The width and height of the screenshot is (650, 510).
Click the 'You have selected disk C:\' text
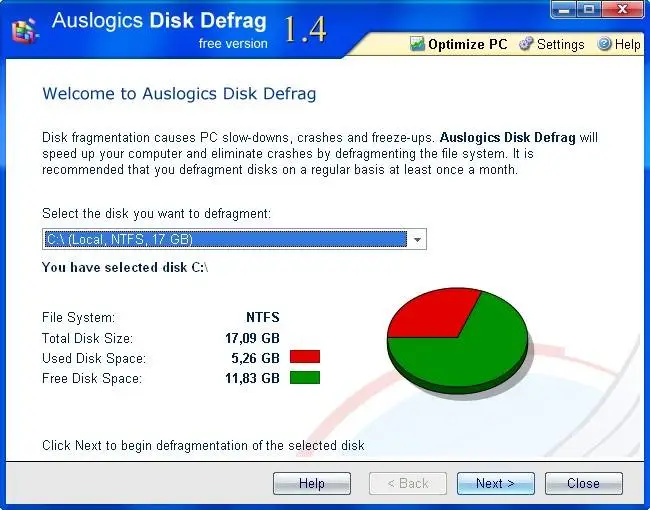click(125, 267)
